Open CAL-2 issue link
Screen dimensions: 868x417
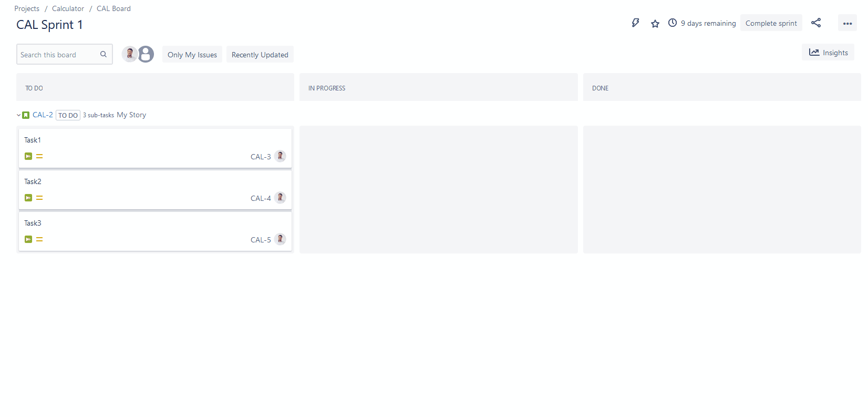[x=43, y=115]
